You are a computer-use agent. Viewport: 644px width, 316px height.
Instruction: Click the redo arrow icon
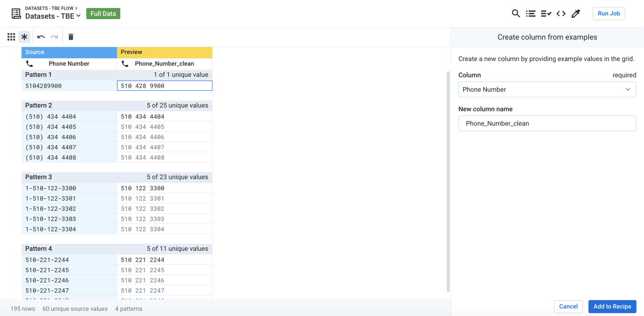[55, 37]
